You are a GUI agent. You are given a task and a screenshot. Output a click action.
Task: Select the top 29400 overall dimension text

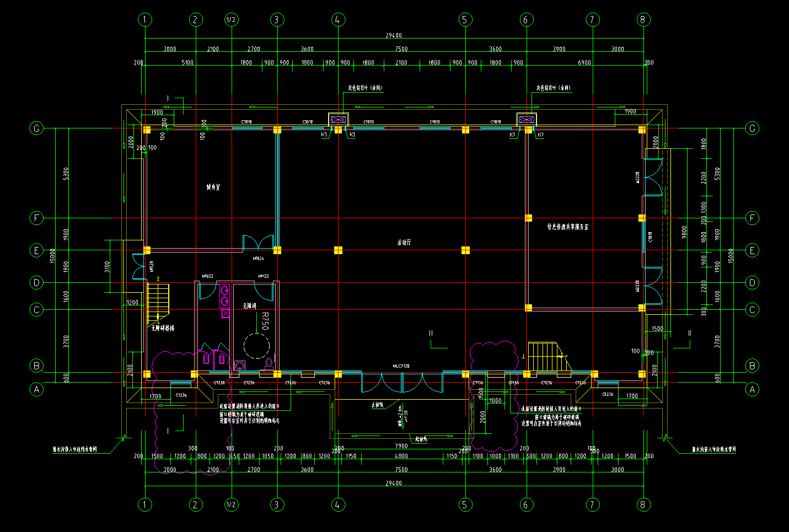click(394, 35)
